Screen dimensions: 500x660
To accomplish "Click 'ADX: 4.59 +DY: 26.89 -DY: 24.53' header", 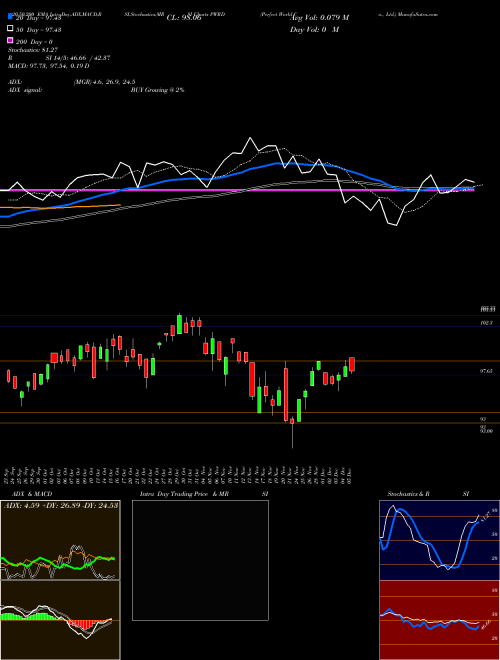I will (61, 505).
